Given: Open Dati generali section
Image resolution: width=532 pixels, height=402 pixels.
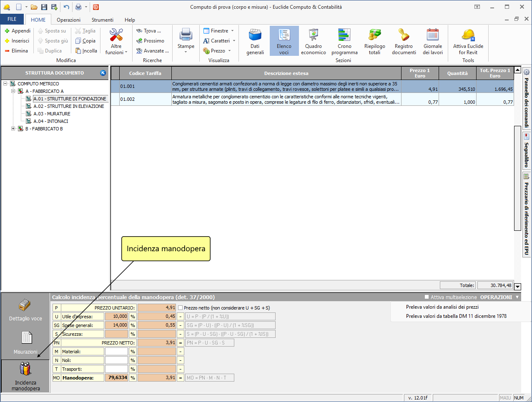Looking at the screenshot, I should tap(255, 41).
